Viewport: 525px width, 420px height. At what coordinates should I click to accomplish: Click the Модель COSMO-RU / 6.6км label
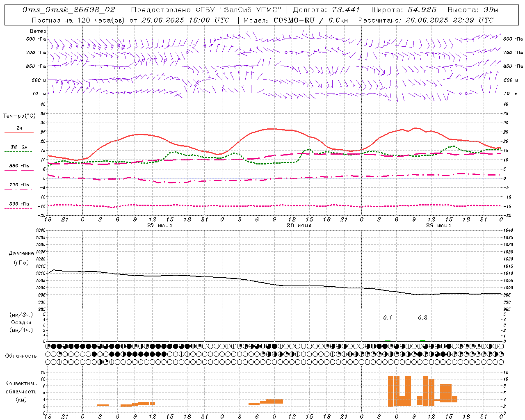pyautogui.click(x=296, y=20)
